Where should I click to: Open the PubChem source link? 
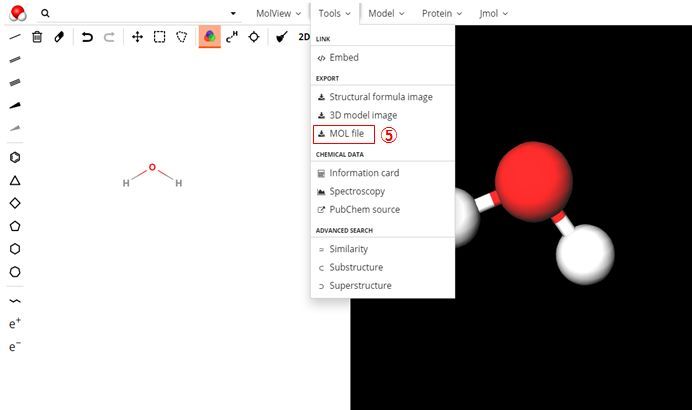(364, 209)
